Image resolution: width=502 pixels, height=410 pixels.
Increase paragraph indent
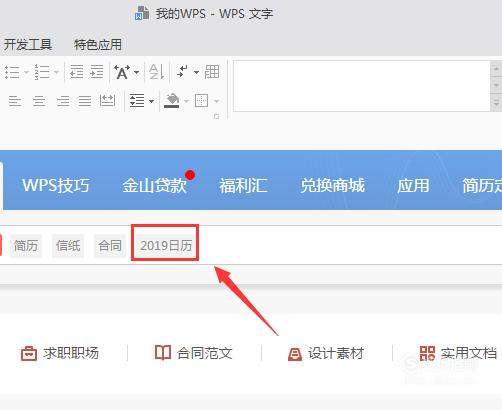tap(97, 72)
